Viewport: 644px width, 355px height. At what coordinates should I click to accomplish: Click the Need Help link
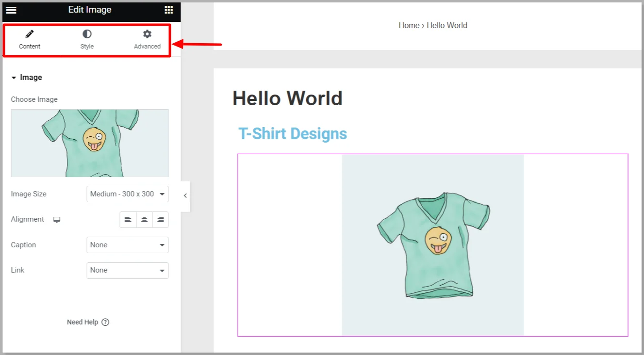point(83,322)
